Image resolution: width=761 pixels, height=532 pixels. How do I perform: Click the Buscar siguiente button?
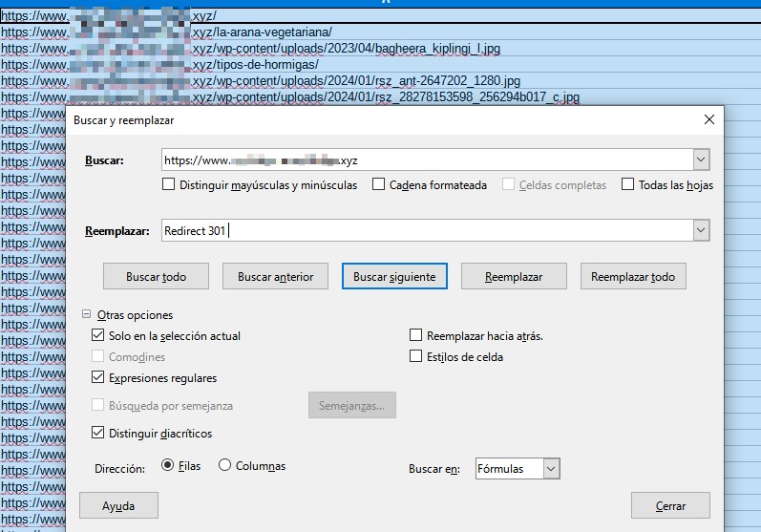pos(394,277)
